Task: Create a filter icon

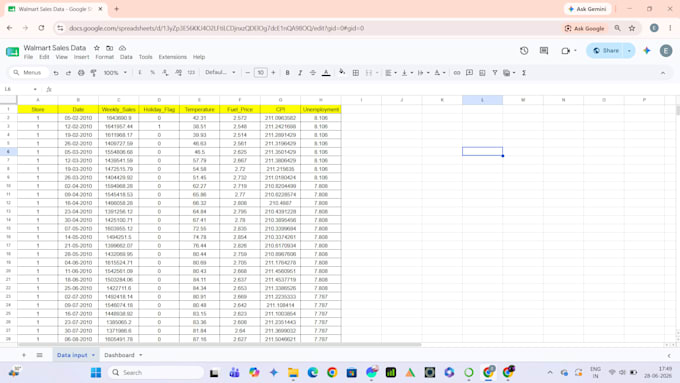Action: tap(494, 73)
